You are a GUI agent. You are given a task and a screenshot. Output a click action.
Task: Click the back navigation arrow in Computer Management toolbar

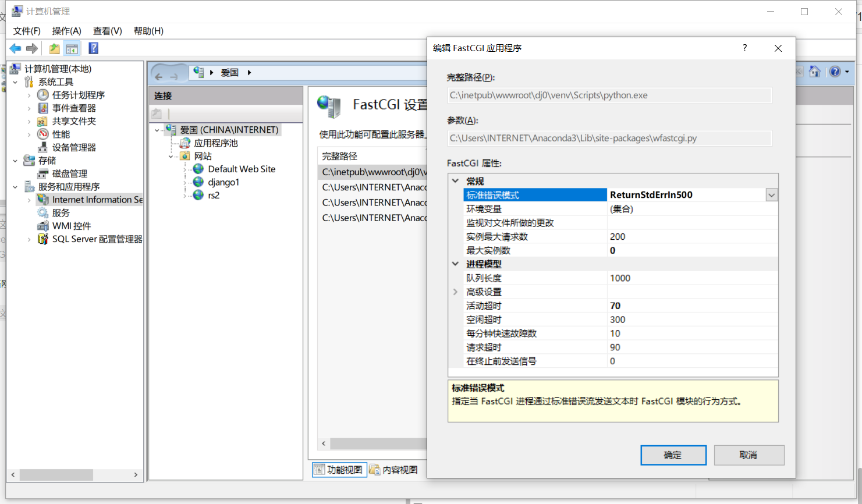coord(15,48)
